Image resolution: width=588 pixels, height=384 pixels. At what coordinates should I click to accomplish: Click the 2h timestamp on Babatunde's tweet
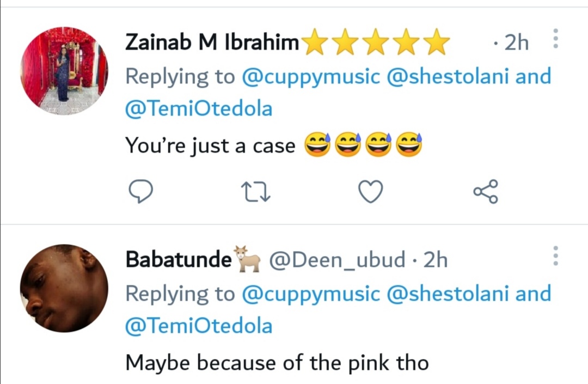click(x=435, y=260)
